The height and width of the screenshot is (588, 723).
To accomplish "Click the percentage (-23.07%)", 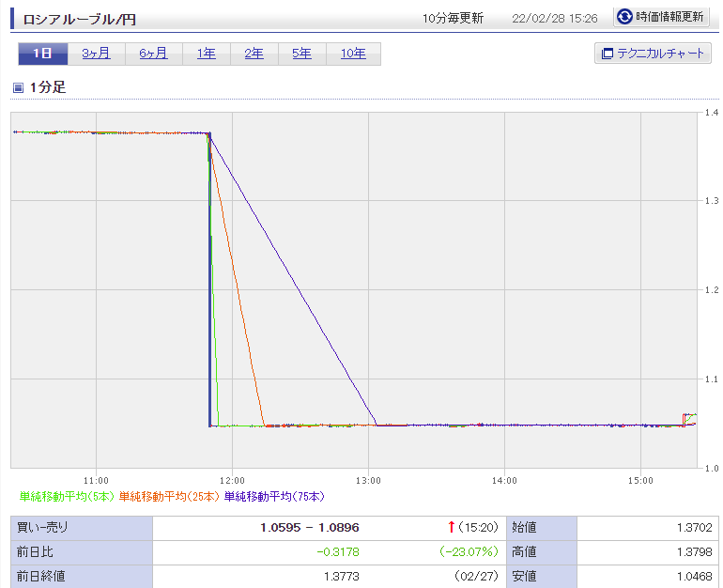I will [x=469, y=552].
